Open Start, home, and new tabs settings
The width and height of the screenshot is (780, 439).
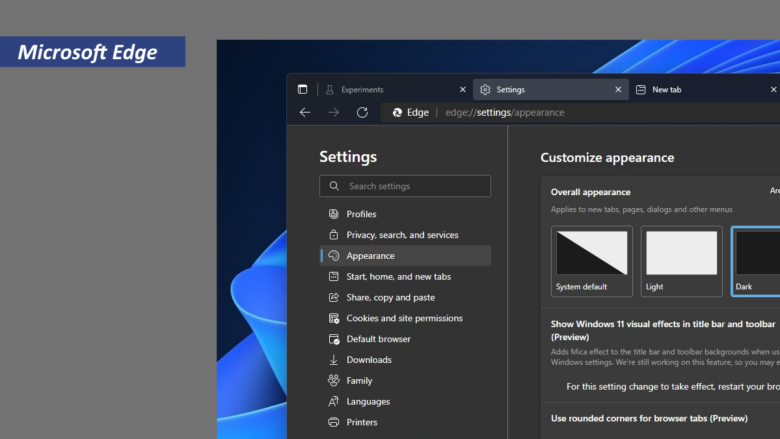405,276
